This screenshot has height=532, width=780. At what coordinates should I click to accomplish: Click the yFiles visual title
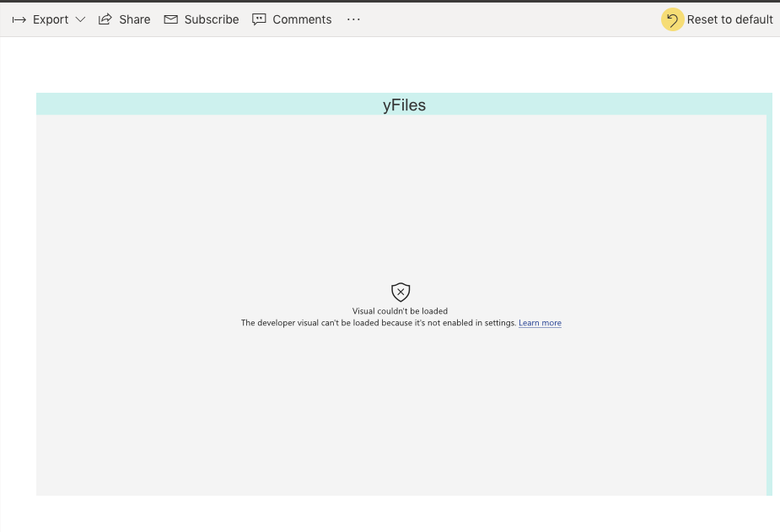click(x=404, y=105)
